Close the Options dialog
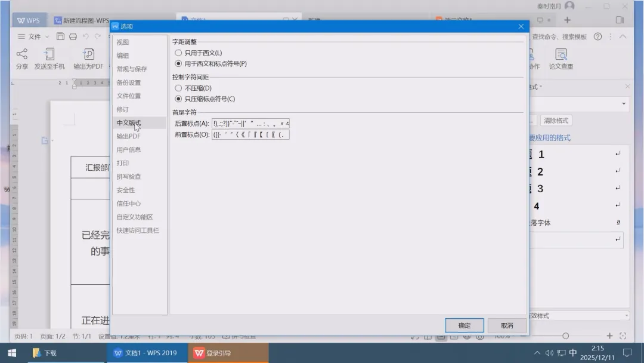Viewport: 644px width, 363px height. (x=521, y=26)
